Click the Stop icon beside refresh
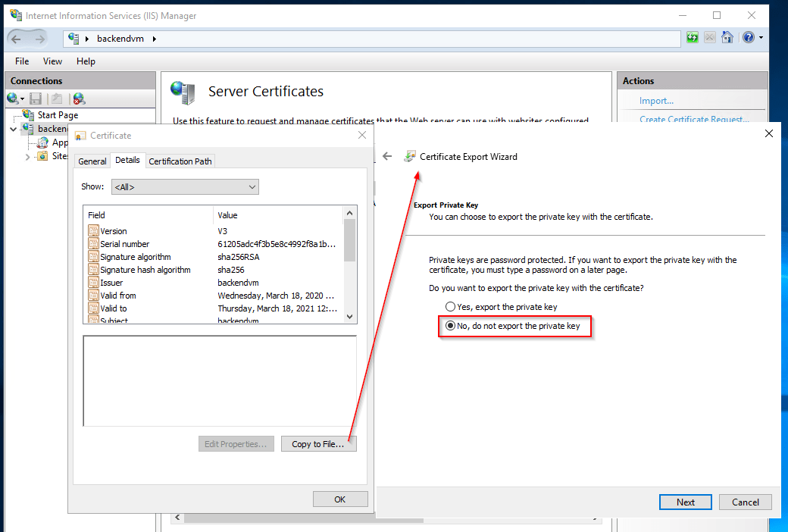The height and width of the screenshot is (532, 788). point(710,38)
